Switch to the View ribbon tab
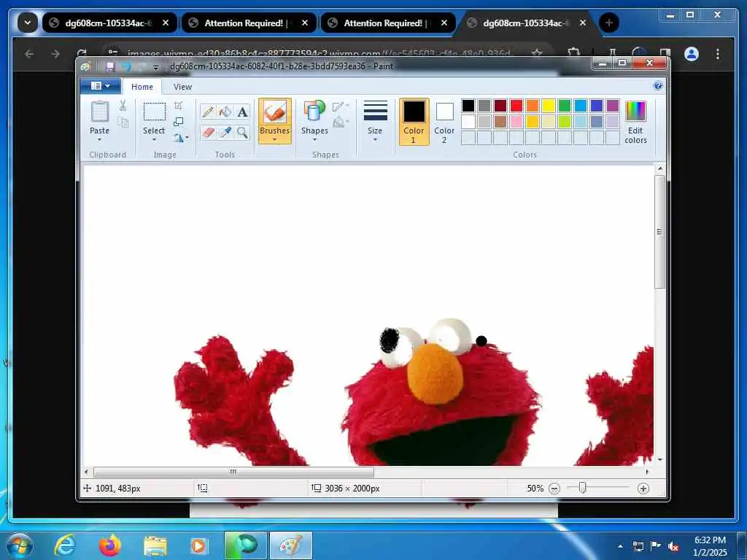 click(x=182, y=87)
